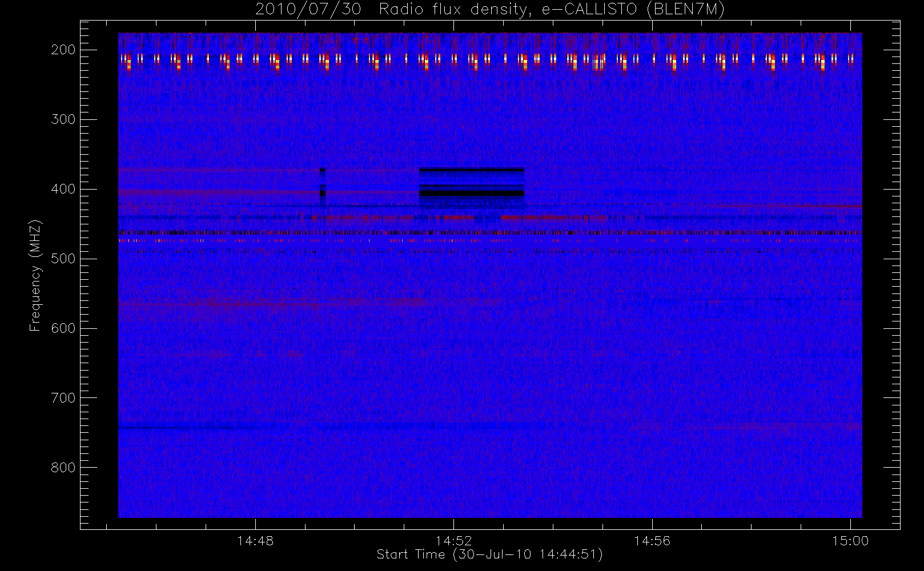The image size is (924, 571).
Task: Select the 300 frequency axis label
Action: (63, 119)
